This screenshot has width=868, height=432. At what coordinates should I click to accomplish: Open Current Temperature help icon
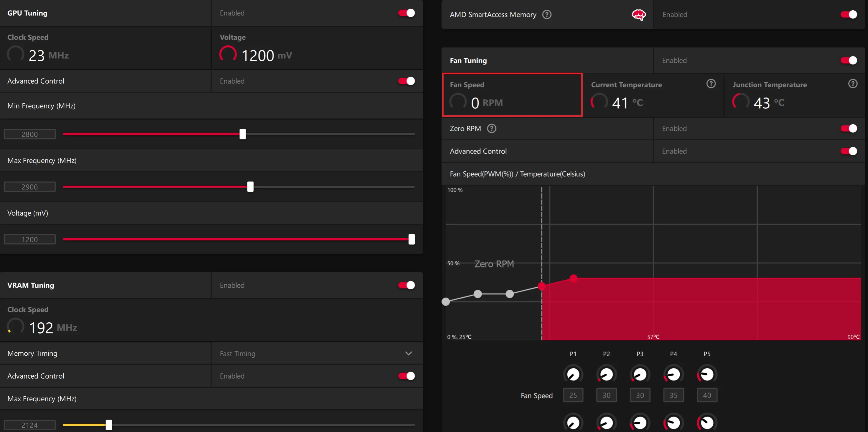tap(711, 84)
